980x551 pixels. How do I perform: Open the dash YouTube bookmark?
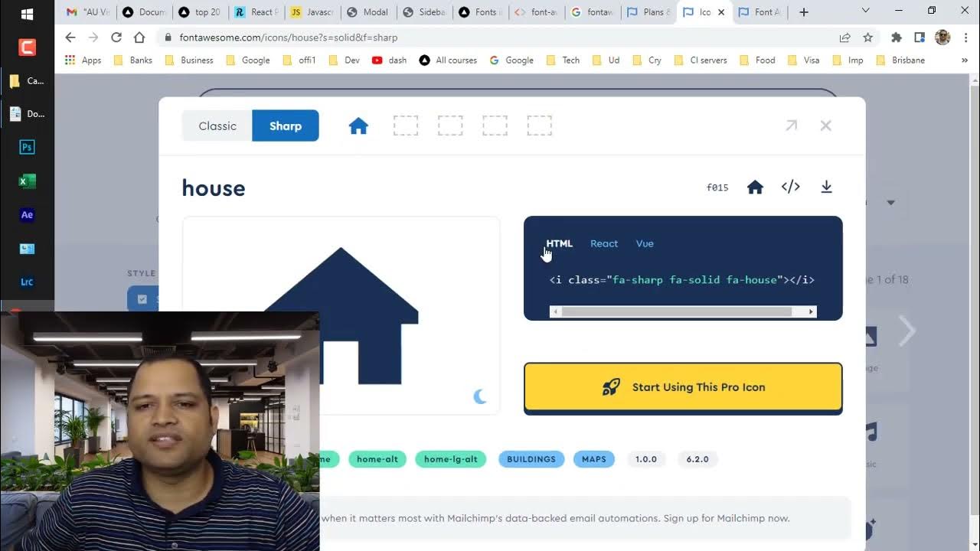coord(390,60)
